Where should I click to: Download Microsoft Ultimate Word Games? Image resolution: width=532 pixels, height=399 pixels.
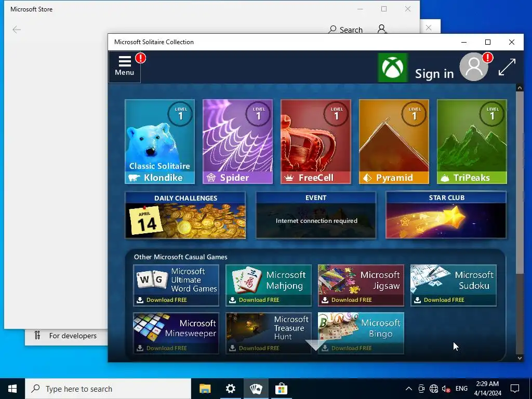point(176,285)
